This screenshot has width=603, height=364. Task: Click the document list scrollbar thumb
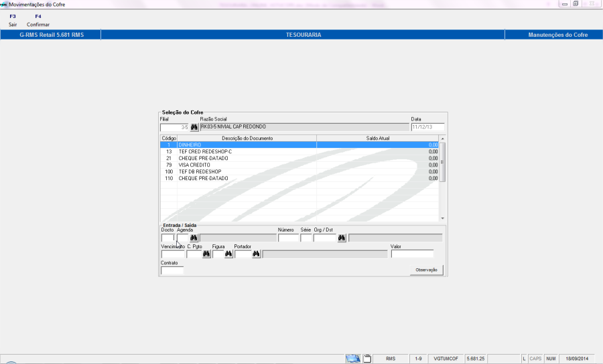coord(443,162)
